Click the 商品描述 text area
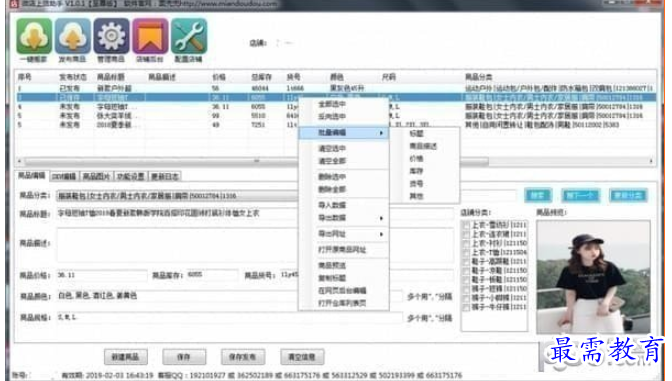 [255, 245]
